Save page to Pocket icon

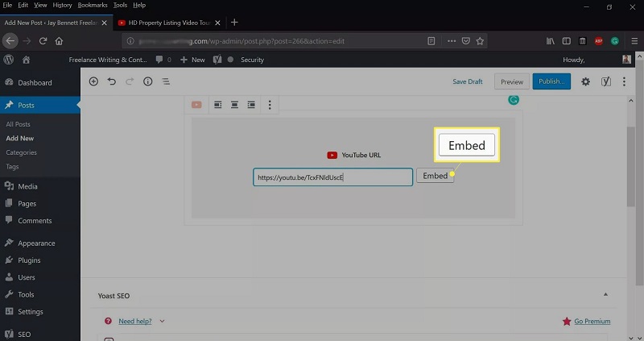click(x=466, y=41)
